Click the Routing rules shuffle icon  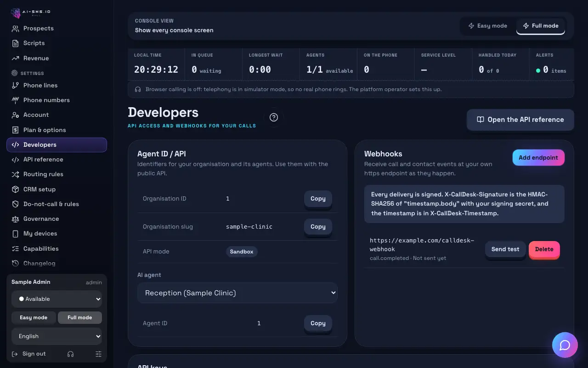15,174
